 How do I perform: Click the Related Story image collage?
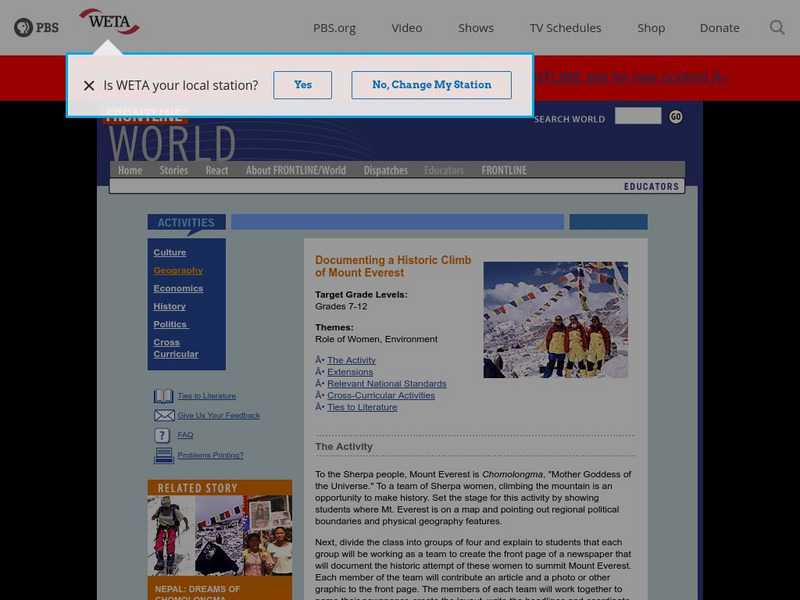tap(220, 536)
